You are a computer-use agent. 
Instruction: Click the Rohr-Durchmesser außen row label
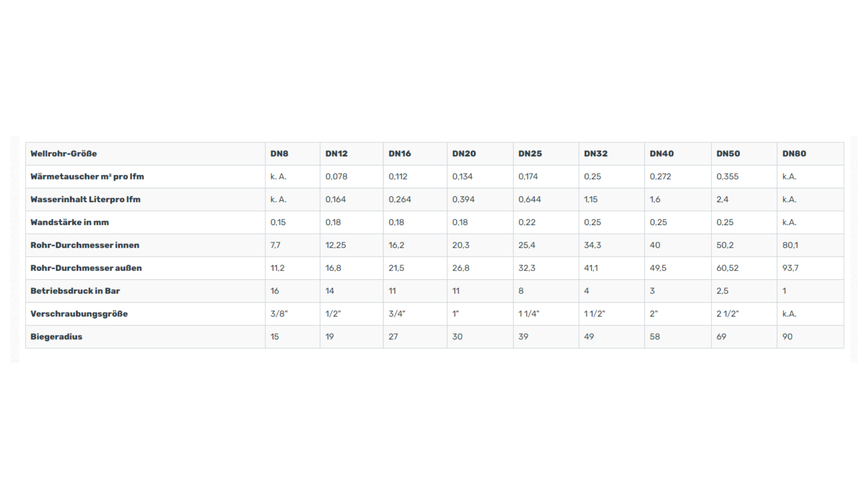tap(86, 268)
